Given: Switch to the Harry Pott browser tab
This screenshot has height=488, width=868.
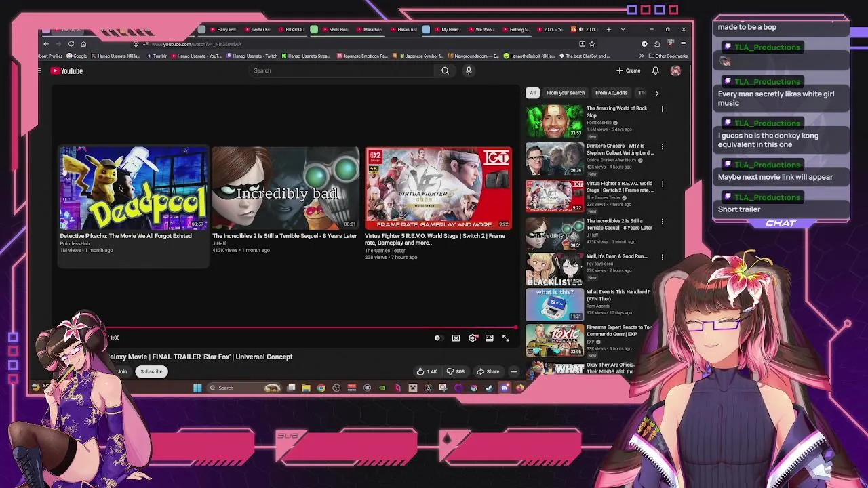Looking at the screenshot, I should pyautogui.click(x=224, y=29).
